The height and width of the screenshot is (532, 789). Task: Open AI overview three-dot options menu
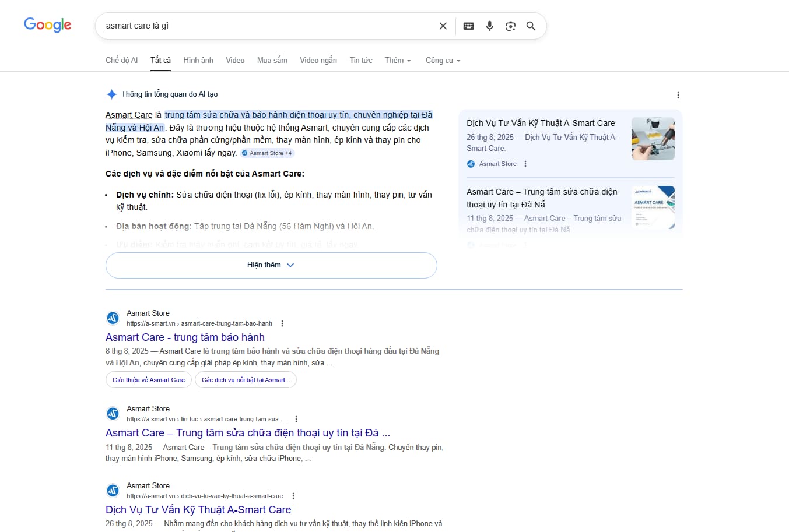[x=678, y=95]
